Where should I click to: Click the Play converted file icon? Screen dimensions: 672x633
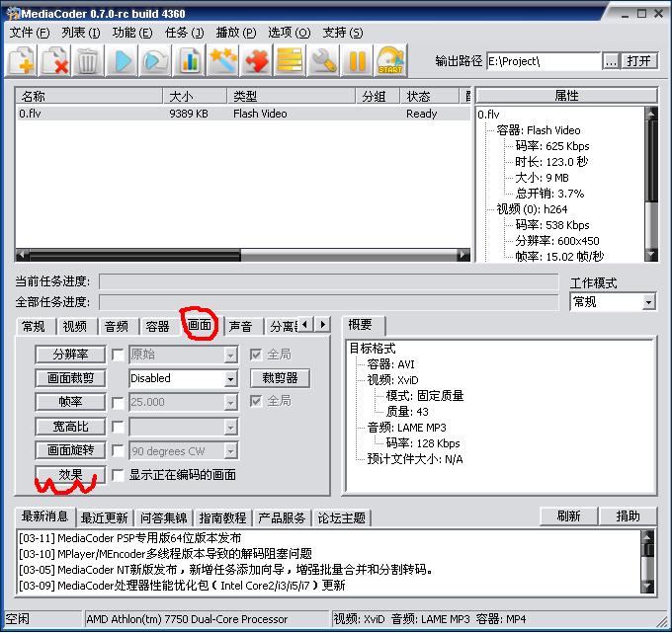(155, 61)
